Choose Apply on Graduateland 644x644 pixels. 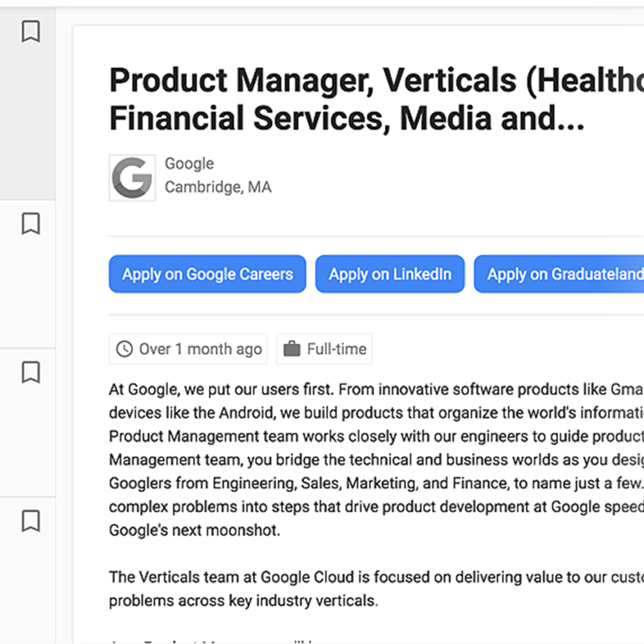tap(559, 274)
